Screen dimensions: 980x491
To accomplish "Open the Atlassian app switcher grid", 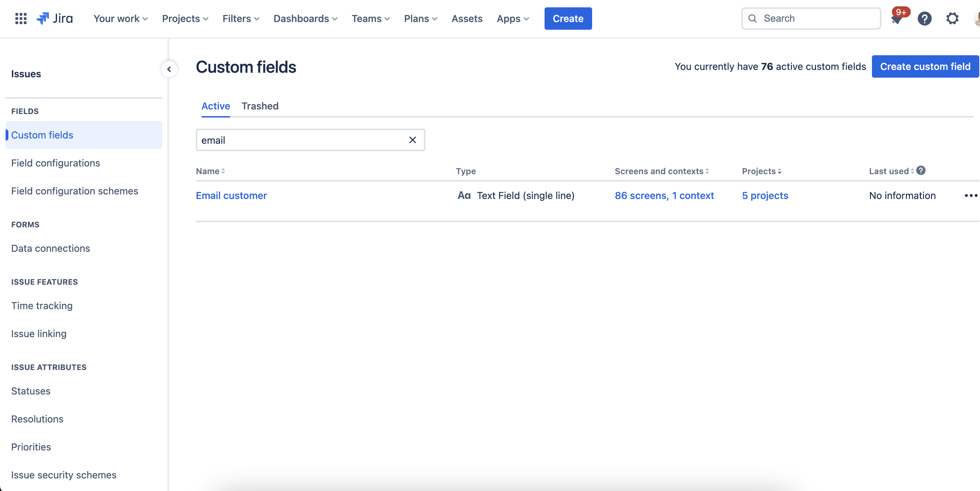I will pyautogui.click(x=21, y=18).
